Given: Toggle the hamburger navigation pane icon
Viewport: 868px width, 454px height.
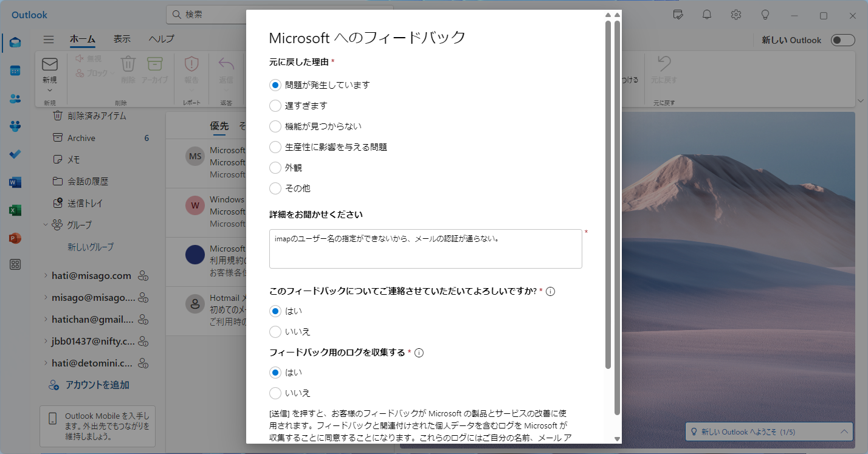Looking at the screenshot, I should click(49, 39).
